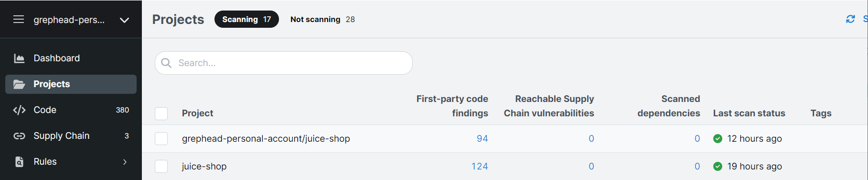Click the Supply Chain link icon

coord(19,136)
